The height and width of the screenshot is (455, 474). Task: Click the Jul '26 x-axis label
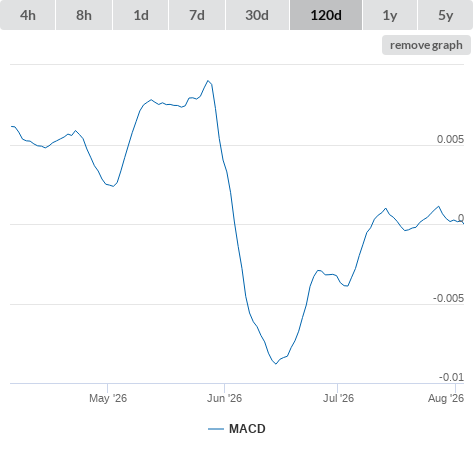[338, 398]
